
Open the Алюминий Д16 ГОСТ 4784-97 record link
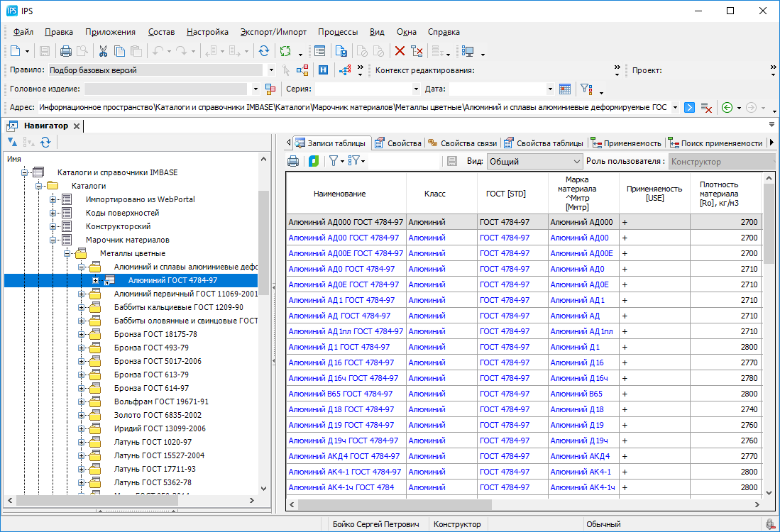click(341, 362)
